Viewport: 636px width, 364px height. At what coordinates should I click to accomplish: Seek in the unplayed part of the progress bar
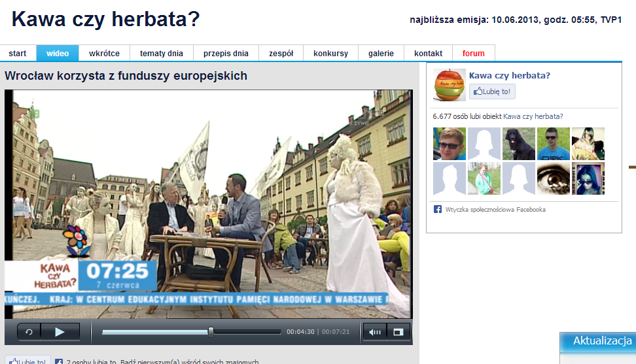click(247, 332)
